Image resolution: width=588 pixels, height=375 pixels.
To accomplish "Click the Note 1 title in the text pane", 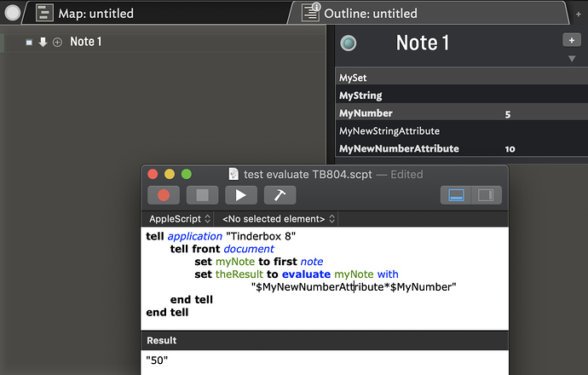I will click(423, 43).
